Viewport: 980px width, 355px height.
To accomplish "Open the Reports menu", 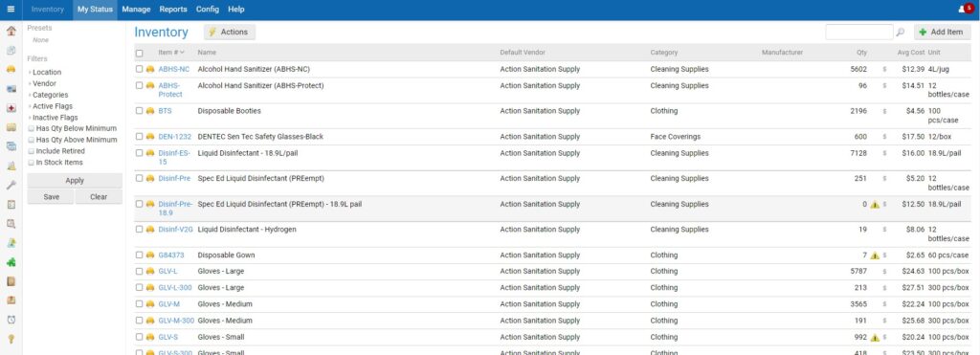I will point(173,10).
